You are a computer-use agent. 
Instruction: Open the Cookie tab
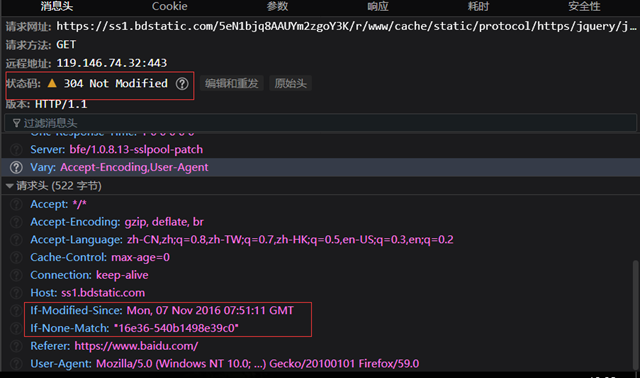(x=169, y=6)
